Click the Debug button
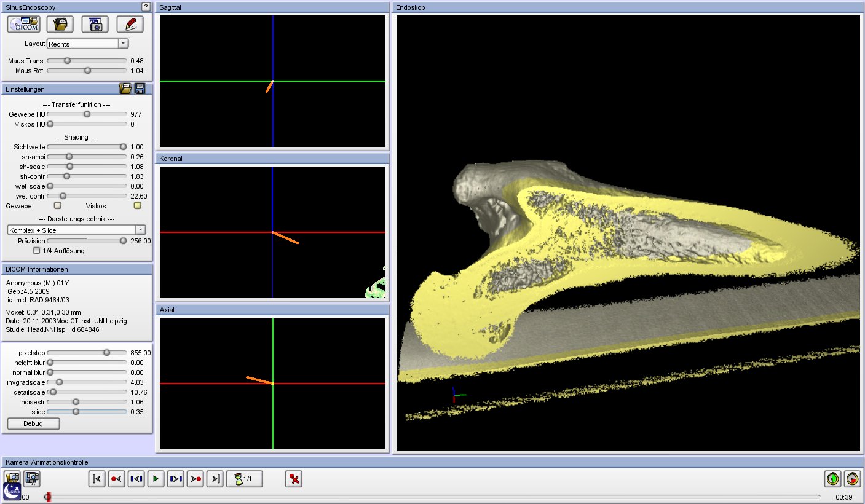The image size is (865, 504). click(x=33, y=423)
